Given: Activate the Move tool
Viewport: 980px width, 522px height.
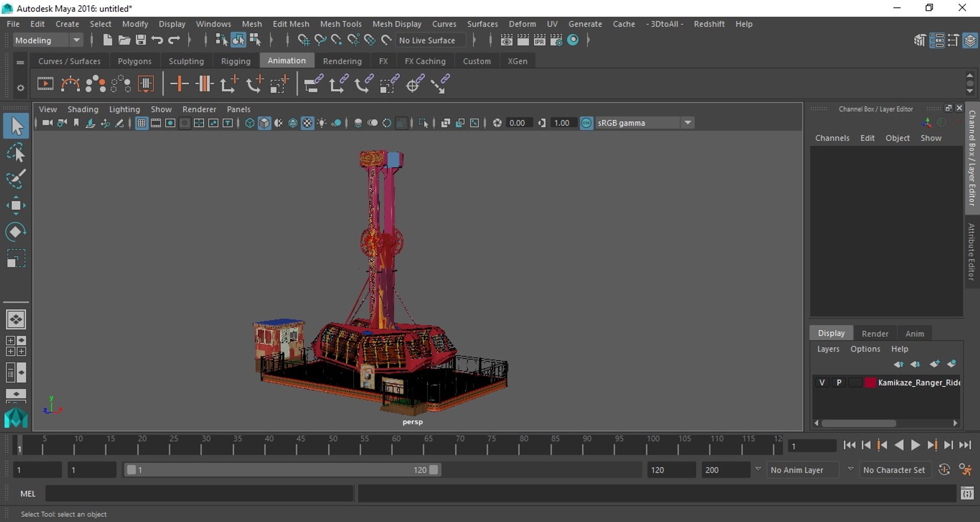Looking at the screenshot, I should point(16,205).
